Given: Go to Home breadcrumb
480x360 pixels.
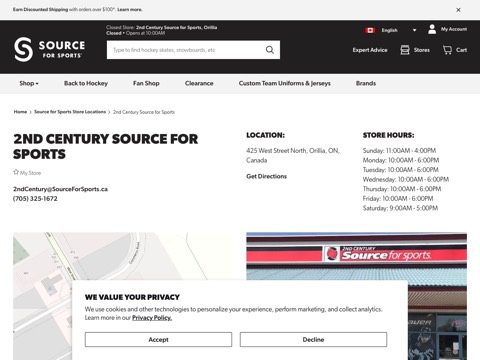Looking at the screenshot, I should click(20, 112).
